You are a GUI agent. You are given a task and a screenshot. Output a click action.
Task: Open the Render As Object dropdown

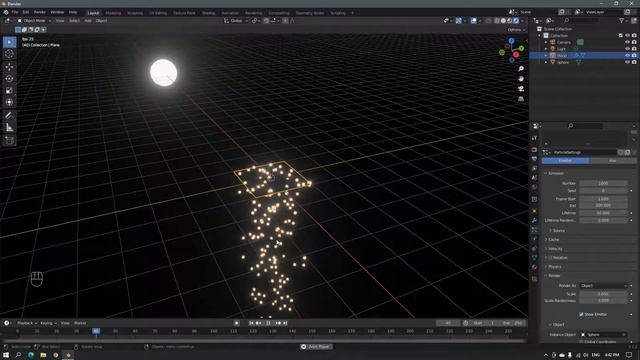point(603,285)
